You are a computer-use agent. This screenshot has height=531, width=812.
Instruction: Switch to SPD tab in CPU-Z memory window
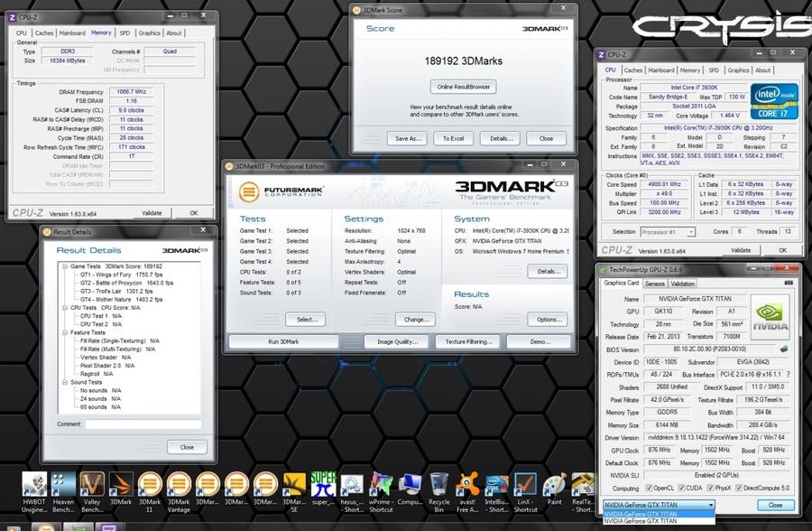coord(125,33)
